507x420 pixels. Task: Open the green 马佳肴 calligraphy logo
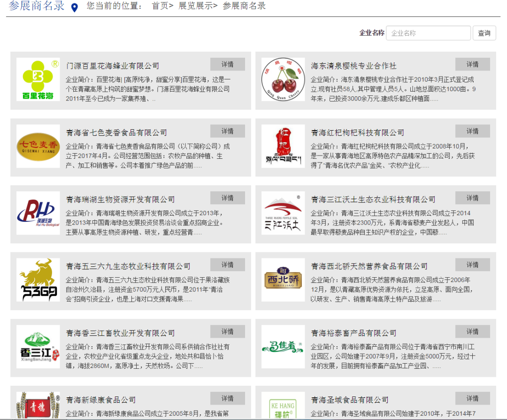(283, 347)
